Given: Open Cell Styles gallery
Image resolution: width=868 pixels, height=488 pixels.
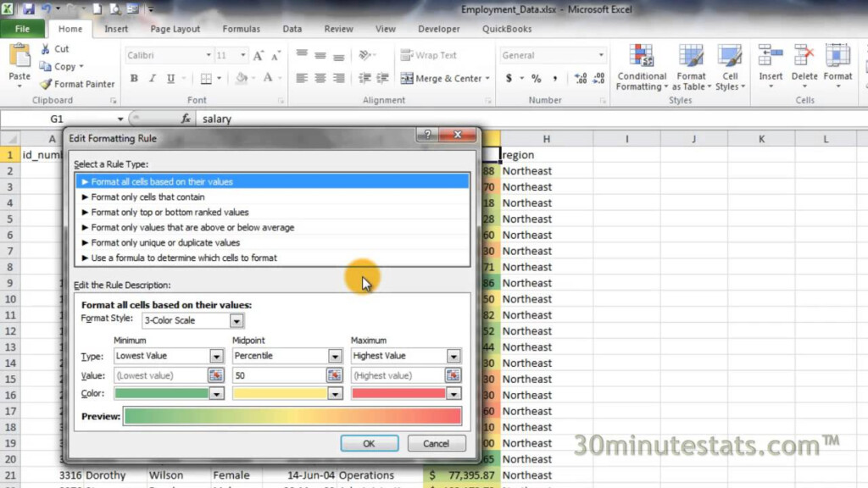Looking at the screenshot, I should (730, 68).
